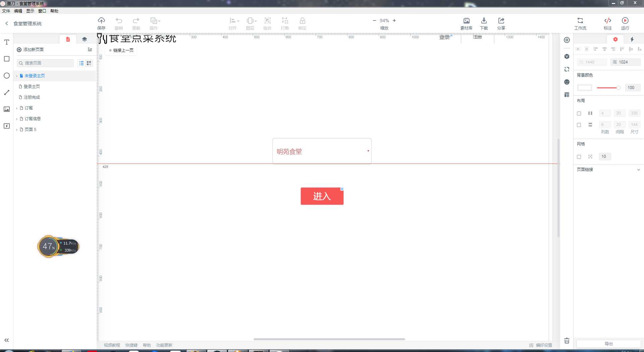Switch to the layers tab in left panel
This screenshot has height=352, width=644.
(x=85, y=39)
